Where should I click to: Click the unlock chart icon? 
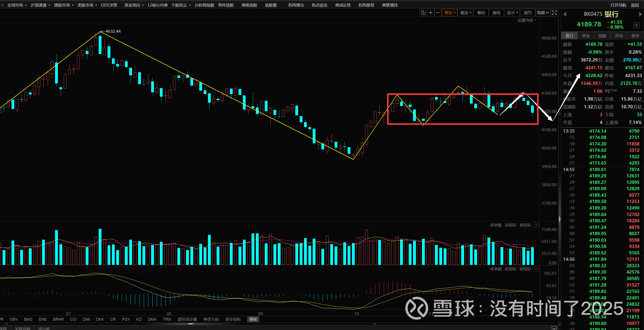[423, 13]
